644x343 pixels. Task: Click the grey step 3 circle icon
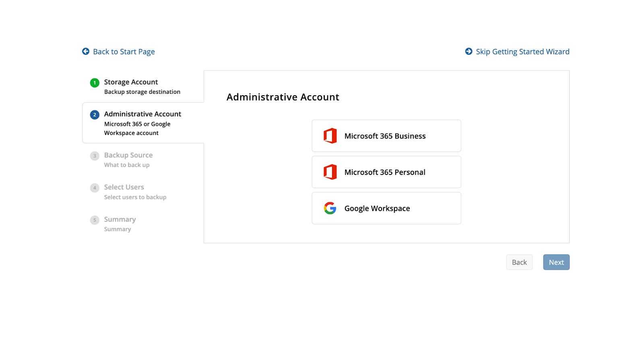coord(95,156)
